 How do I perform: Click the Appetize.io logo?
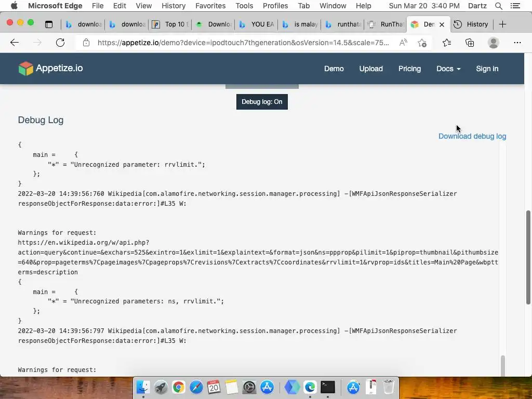click(50, 68)
